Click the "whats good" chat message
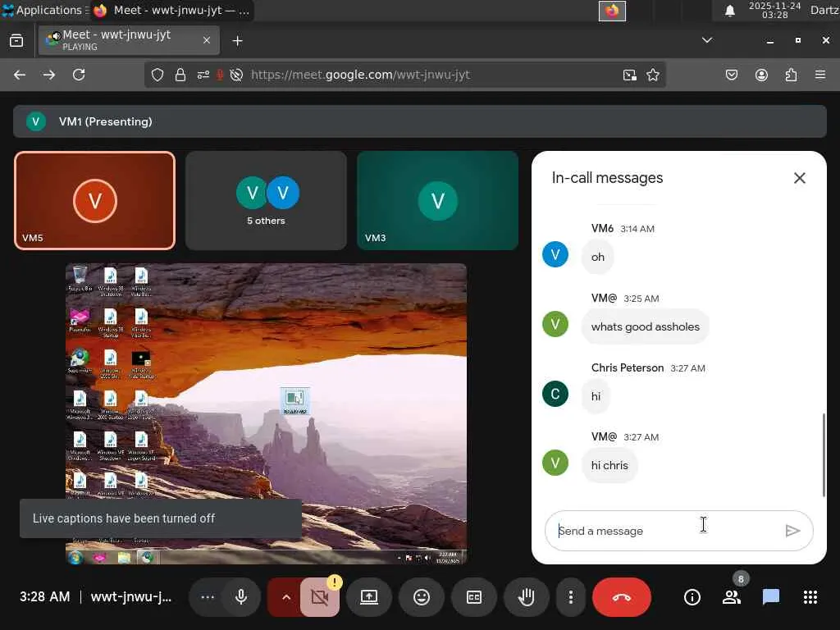The height and width of the screenshot is (630, 840). click(x=646, y=326)
